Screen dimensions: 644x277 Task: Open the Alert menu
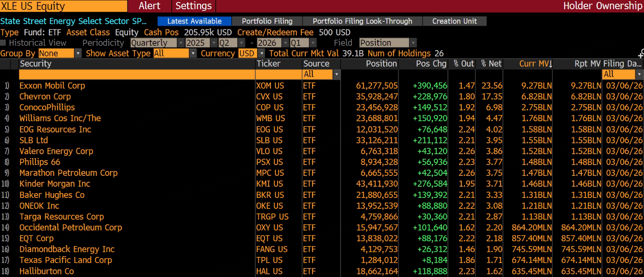point(150,6)
